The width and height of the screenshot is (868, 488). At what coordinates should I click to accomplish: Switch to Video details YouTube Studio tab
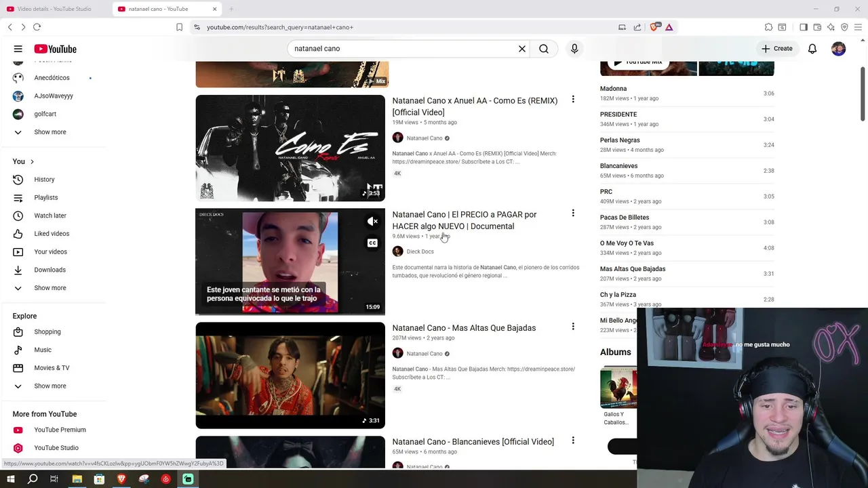point(56,9)
